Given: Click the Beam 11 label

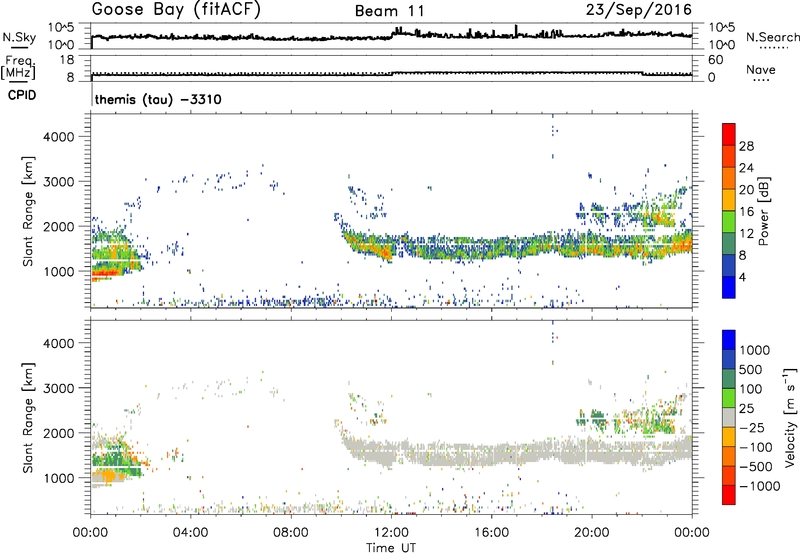Looking at the screenshot, I should 390,11.
